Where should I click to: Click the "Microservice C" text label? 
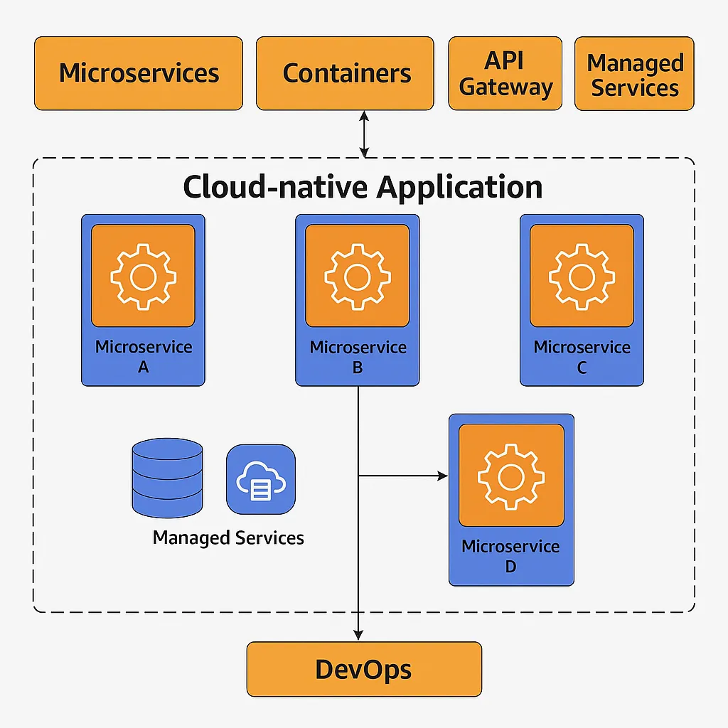(582, 357)
